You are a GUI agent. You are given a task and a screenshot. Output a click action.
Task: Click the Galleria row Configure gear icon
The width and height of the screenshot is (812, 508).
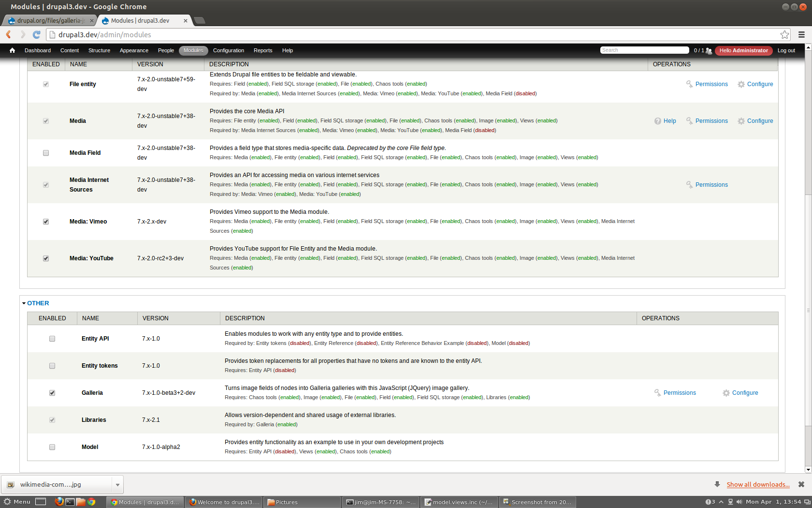tap(726, 393)
